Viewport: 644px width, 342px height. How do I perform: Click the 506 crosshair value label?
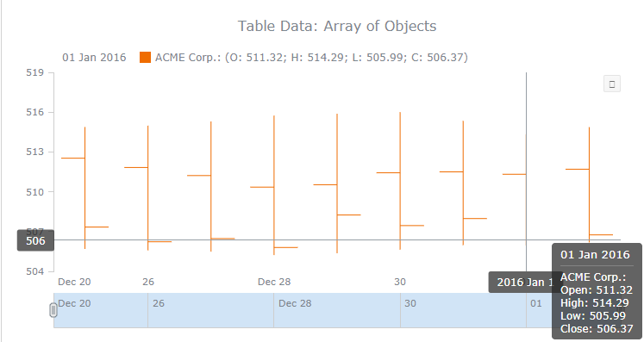[x=35, y=240]
